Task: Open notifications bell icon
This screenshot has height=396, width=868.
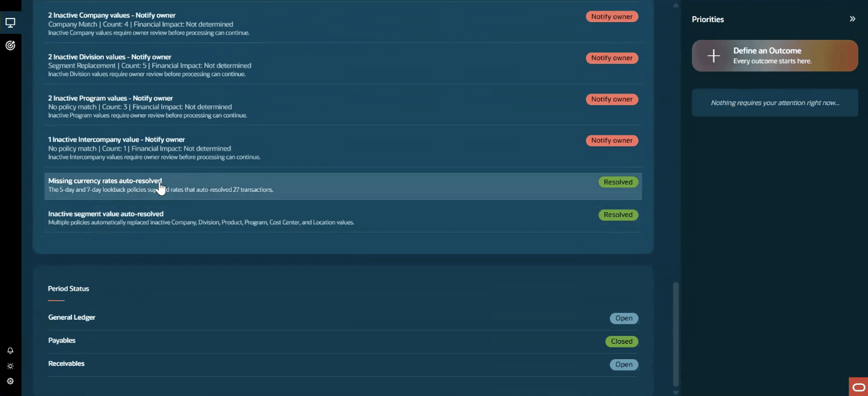Action: 10,350
